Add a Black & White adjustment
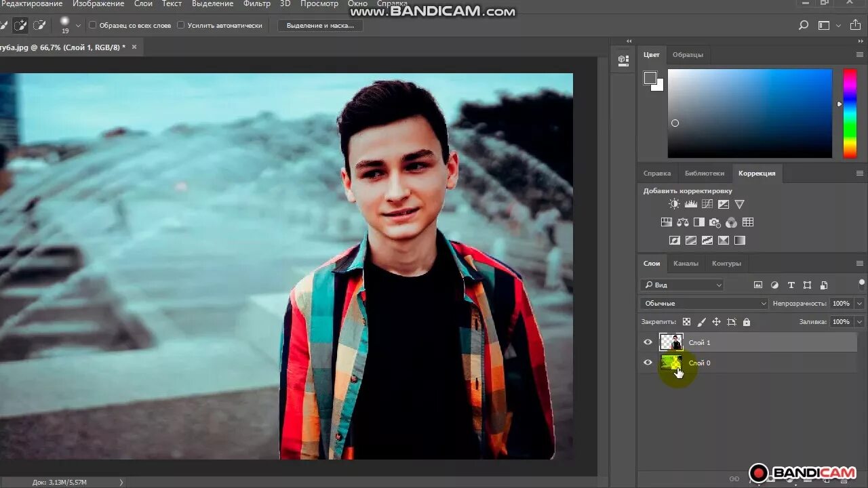The height and width of the screenshot is (488, 868). coord(698,222)
